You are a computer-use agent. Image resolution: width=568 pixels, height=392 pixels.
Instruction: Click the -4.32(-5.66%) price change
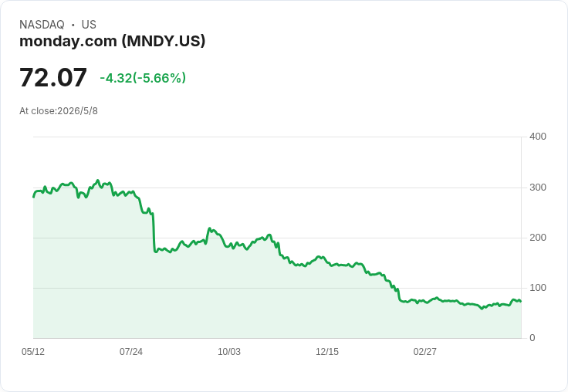click(x=143, y=78)
